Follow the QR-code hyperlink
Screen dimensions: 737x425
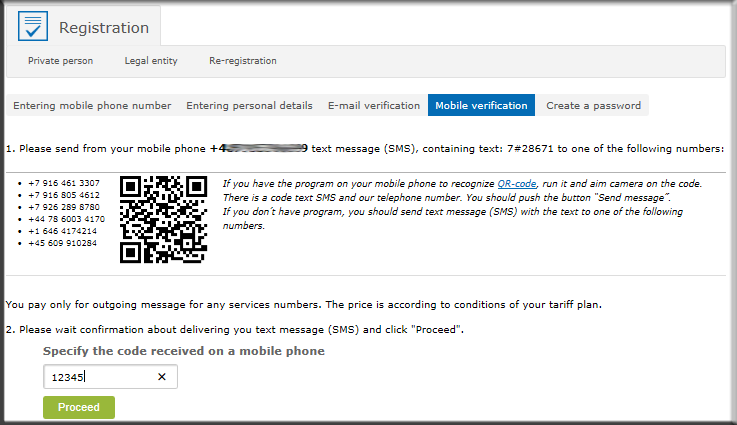click(x=517, y=184)
